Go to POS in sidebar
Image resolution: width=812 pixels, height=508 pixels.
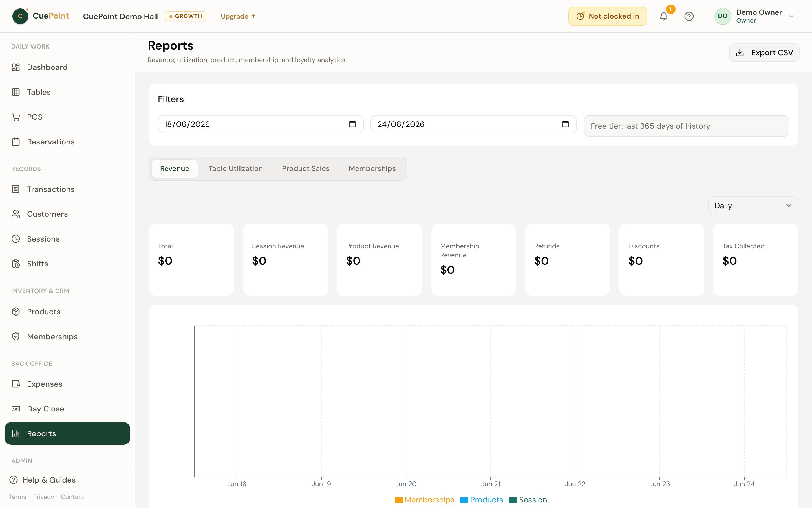(x=67, y=117)
